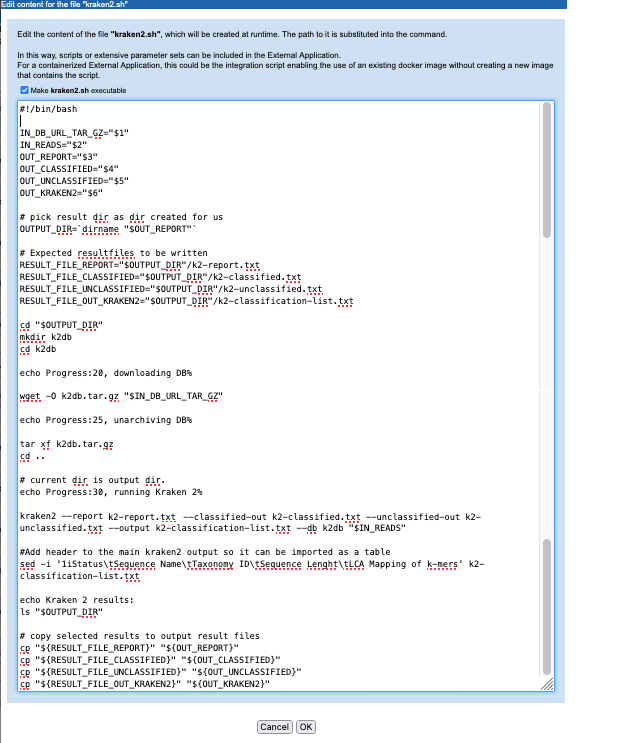639x743 pixels.
Task: Click the '# Expected resultfiles to be written' comment
Action: click(x=113, y=253)
